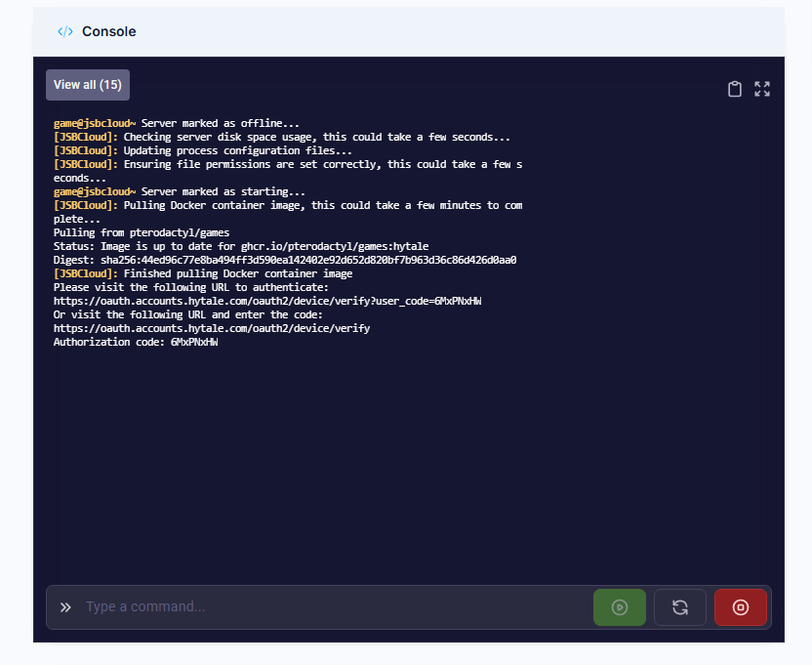The image size is (812, 665).
Task: Click the Authorization code line
Action: (136, 343)
